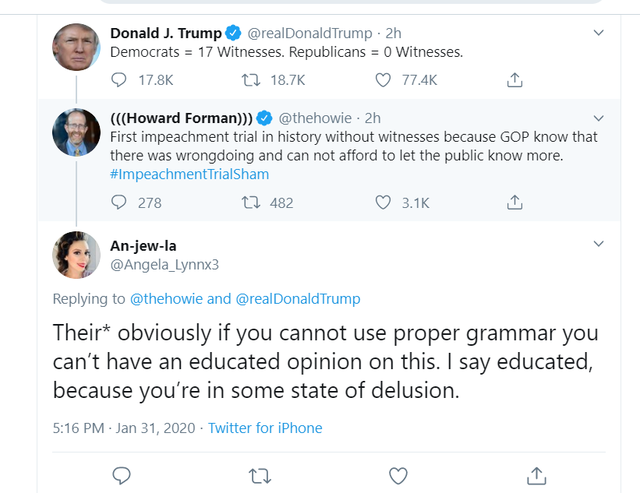Reply to Howard Forman's tweet
The image size is (640, 493).
tap(120, 202)
